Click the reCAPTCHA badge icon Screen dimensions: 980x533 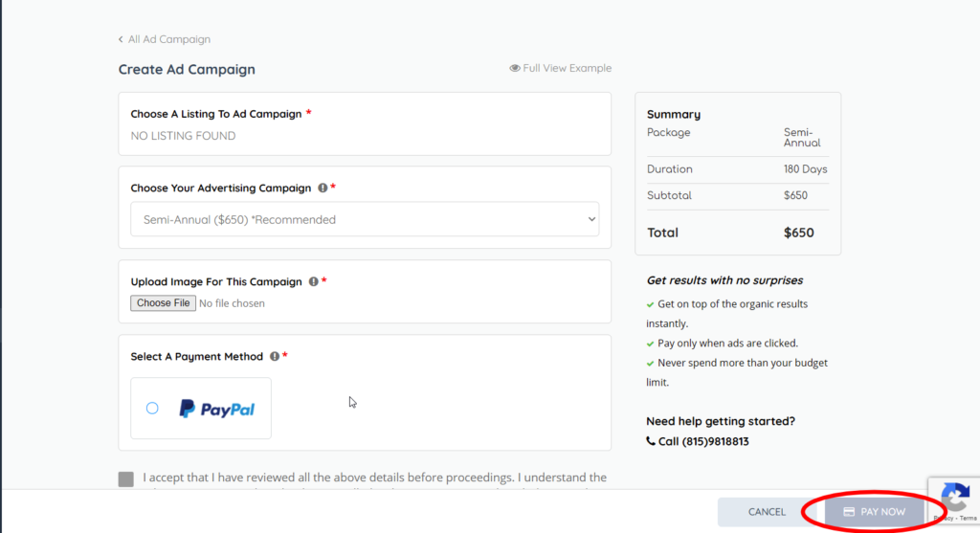[955, 497]
